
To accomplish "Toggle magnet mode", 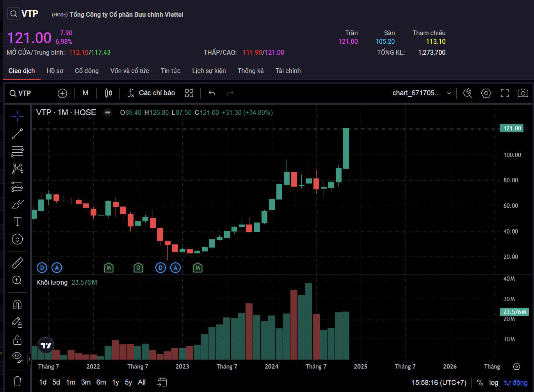I will tap(17, 305).
